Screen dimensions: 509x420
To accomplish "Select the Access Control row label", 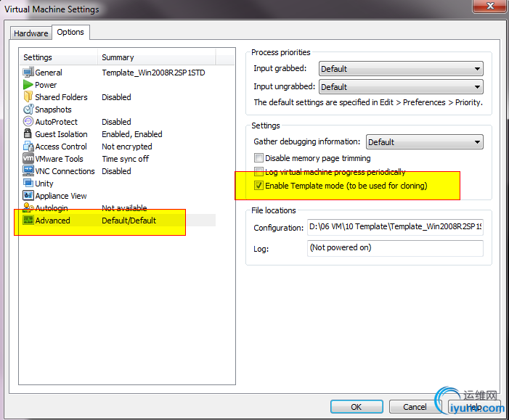I will [x=61, y=147].
